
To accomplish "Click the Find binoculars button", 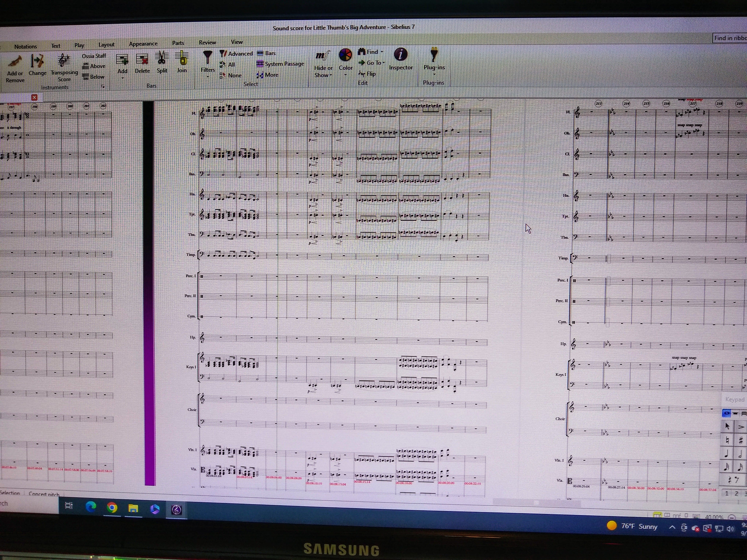I will click(x=368, y=52).
